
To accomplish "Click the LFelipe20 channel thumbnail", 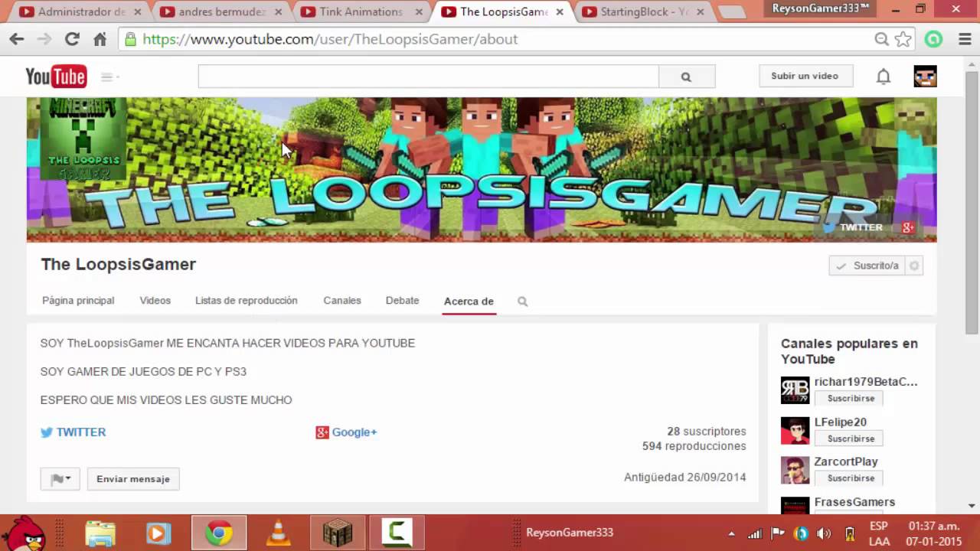I will pyautogui.click(x=795, y=430).
